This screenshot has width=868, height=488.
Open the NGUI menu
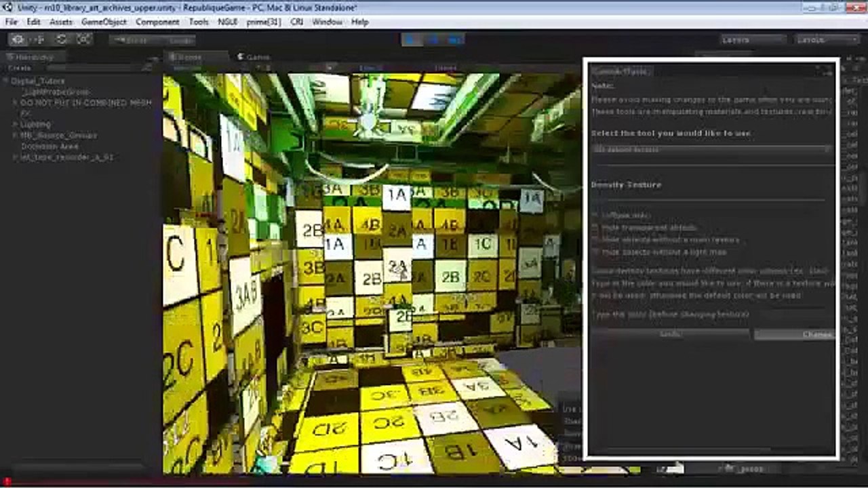point(228,22)
